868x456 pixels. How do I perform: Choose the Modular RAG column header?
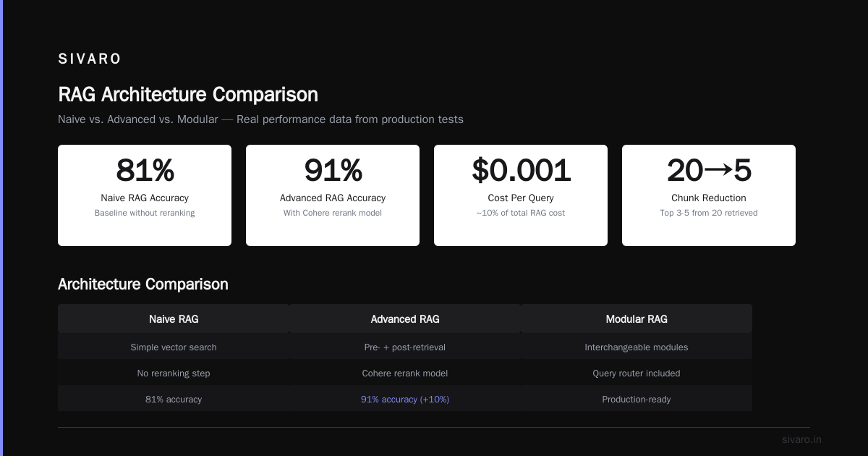tap(637, 318)
